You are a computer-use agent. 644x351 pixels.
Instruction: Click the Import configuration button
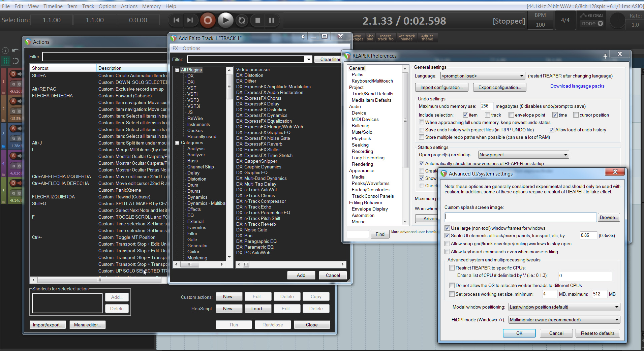pos(441,87)
